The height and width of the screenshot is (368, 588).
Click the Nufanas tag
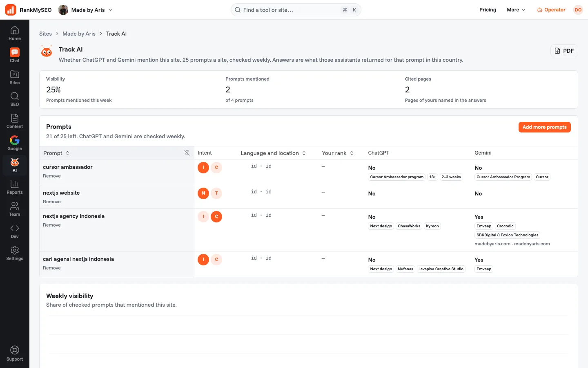tap(405, 269)
